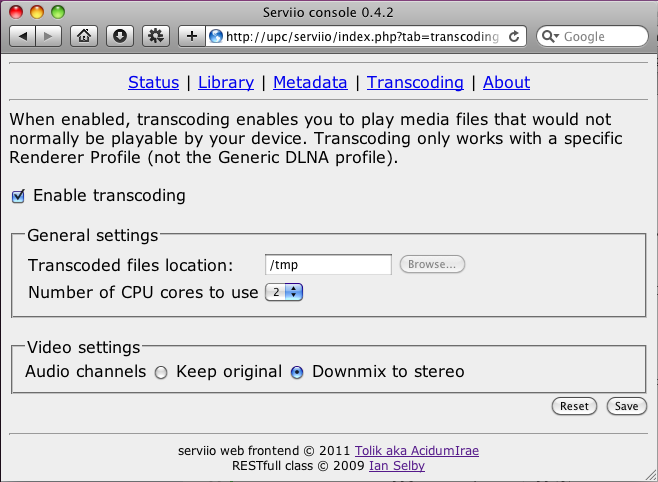Go forward to the next page
Image resolution: width=658 pixels, height=482 pixels.
49,37
